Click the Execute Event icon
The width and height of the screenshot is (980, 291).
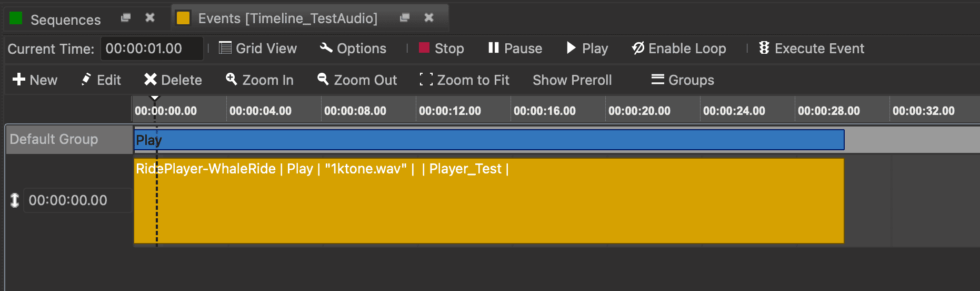[x=764, y=48]
